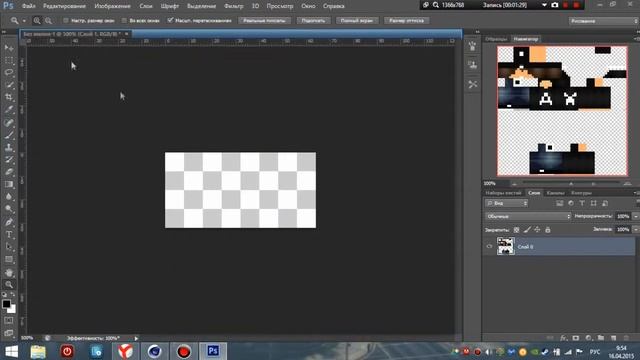640x360 pixels.
Task: Select the Zoom tool in the toolbox
Action: tap(9, 285)
